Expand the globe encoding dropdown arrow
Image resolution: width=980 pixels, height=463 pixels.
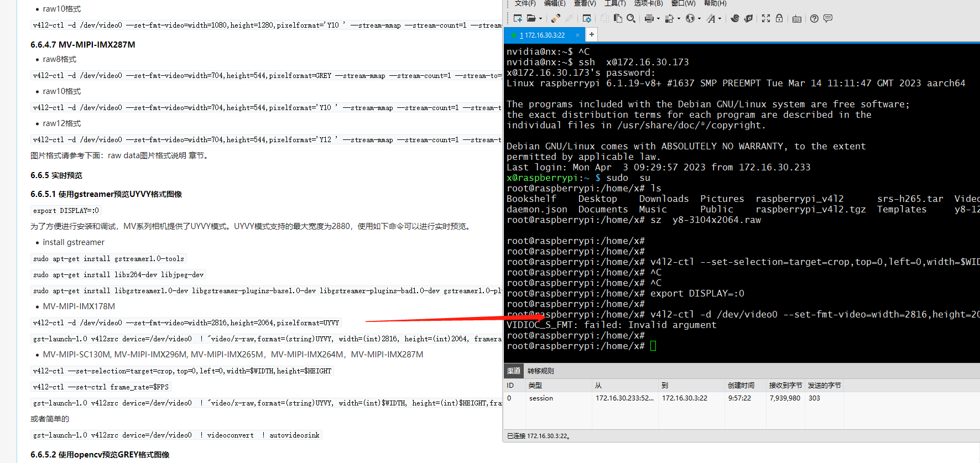coord(699,19)
